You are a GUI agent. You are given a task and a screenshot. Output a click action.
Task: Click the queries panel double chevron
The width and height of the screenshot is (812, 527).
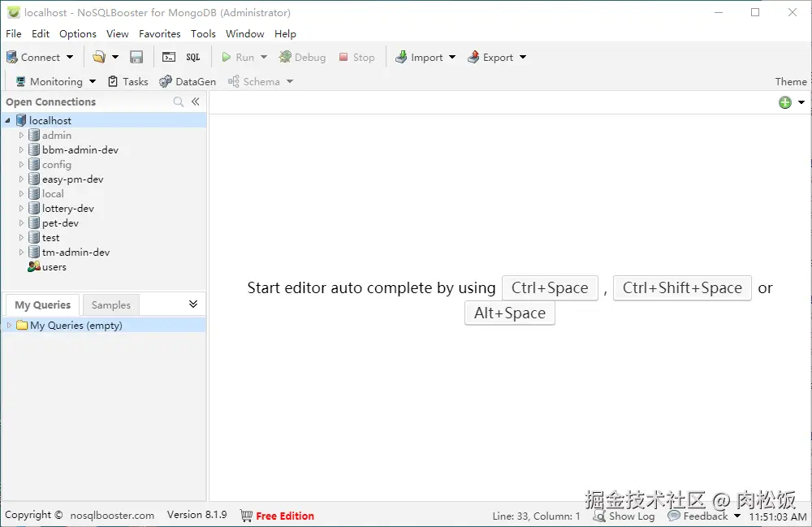193,304
